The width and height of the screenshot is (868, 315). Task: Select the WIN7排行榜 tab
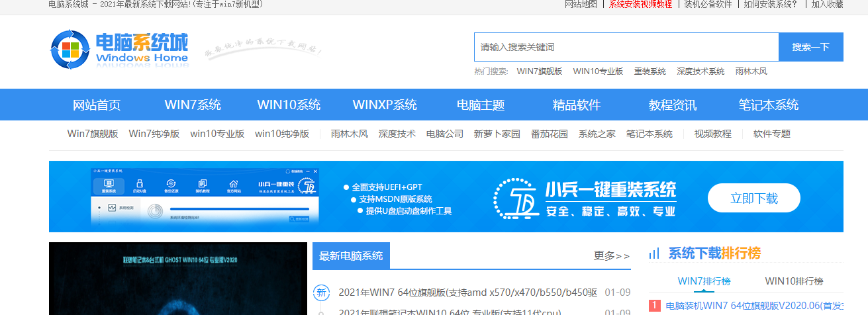tap(704, 281)
